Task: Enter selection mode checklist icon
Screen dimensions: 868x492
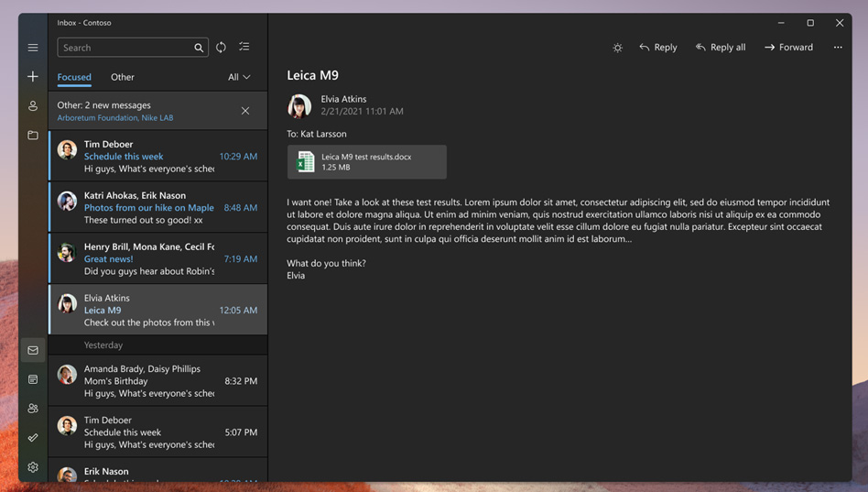Action: 244,47
